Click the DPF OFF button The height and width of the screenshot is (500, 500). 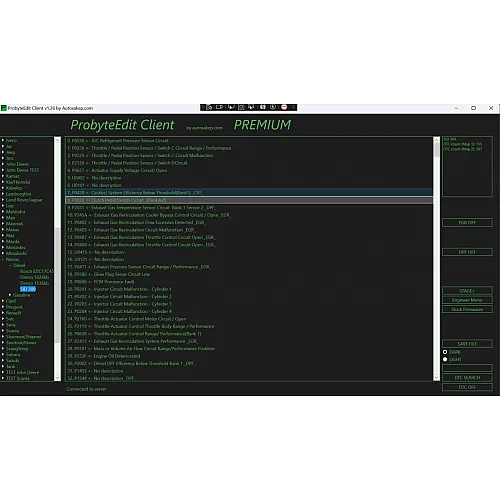467,252
